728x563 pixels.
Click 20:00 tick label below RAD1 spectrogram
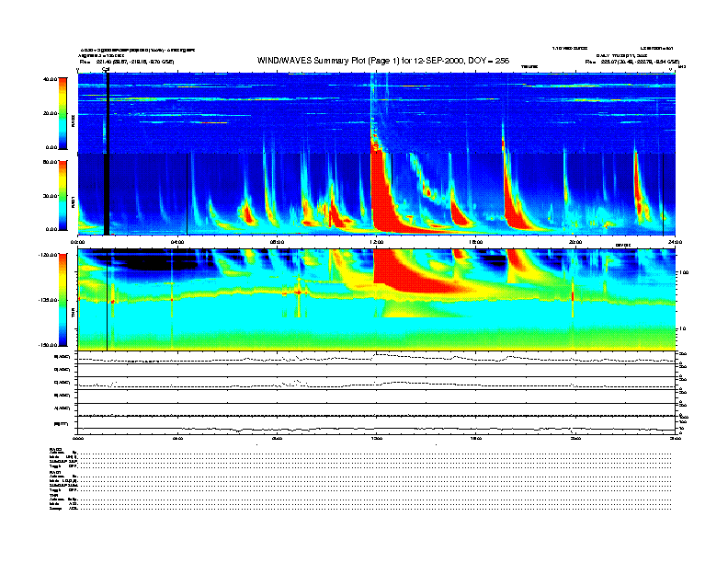(x=575, y=242)
